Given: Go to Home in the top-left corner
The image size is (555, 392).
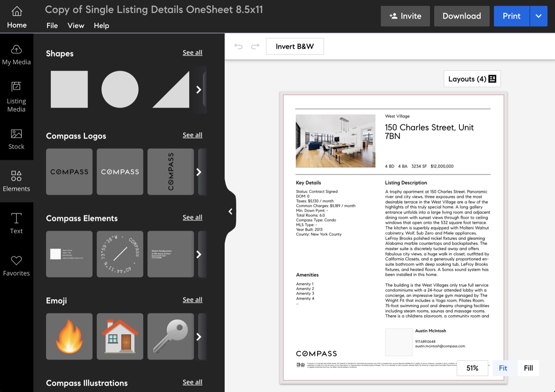Looking at the screenshot, I should click(17, 17).
